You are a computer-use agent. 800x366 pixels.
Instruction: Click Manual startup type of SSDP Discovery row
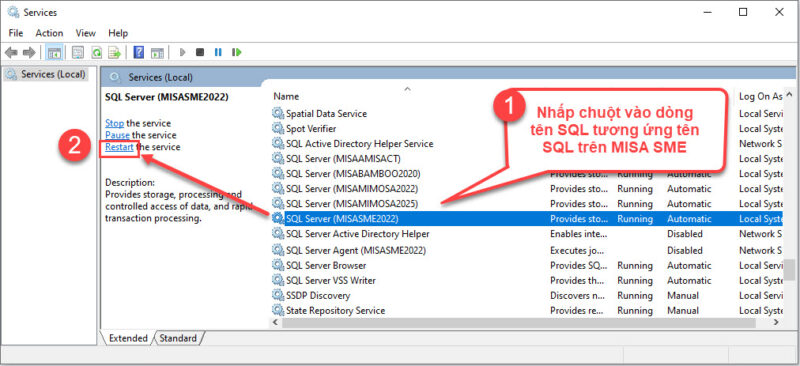[x=683, y=296]
